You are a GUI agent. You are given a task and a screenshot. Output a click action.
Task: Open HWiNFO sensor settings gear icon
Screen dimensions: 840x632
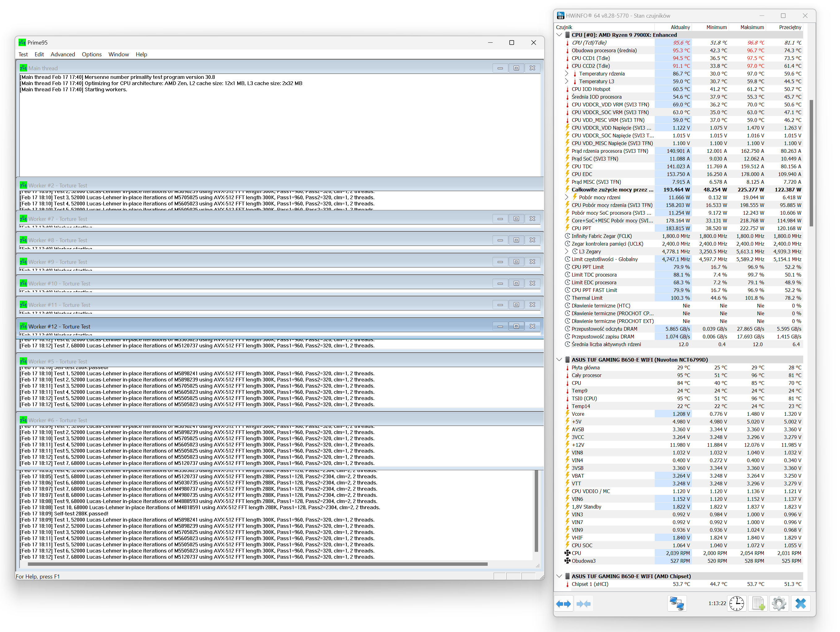[779, 604]
